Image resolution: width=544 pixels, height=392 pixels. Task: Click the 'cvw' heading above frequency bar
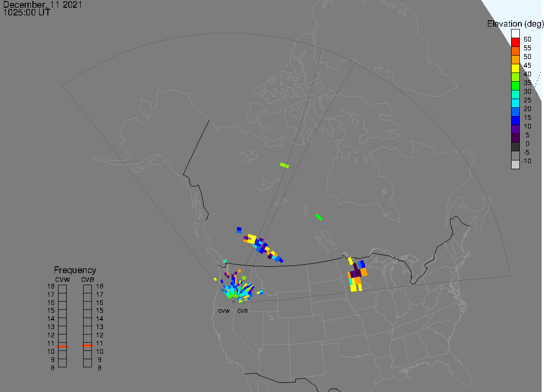pos(62,279)
